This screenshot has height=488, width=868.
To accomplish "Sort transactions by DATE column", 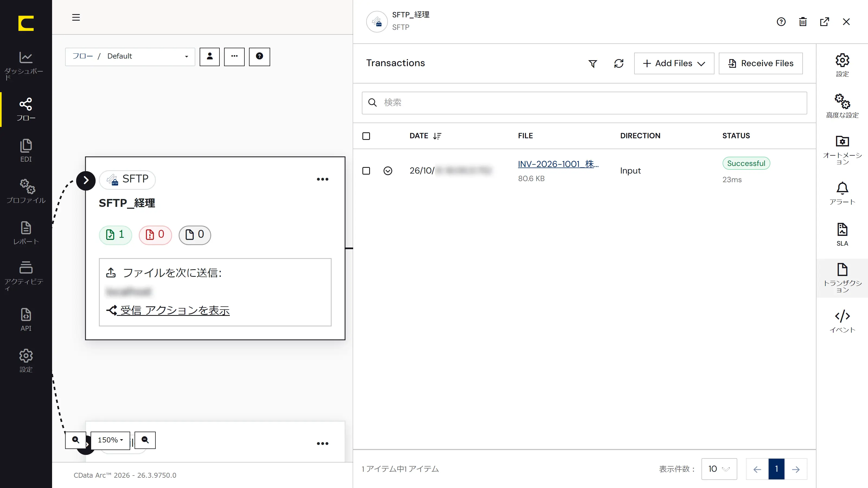I will [425, 136].
